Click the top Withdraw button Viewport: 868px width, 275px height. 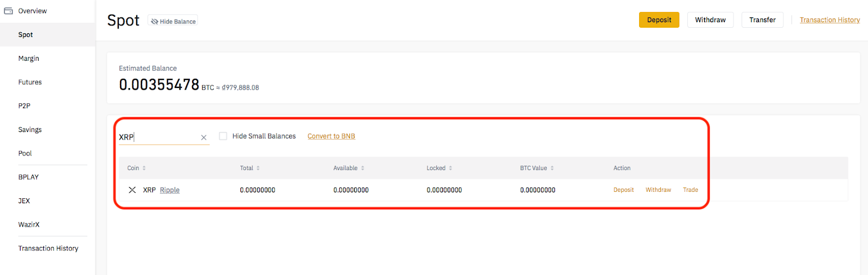tap(710, 20)
